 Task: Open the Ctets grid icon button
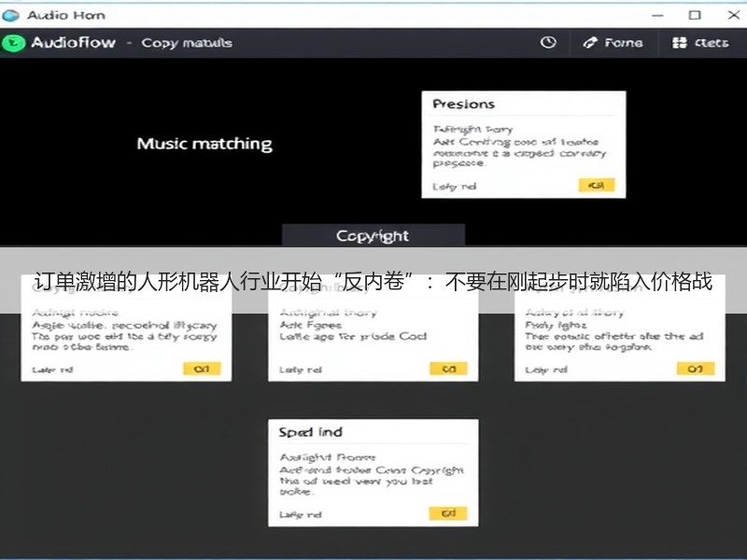[699, 43]
